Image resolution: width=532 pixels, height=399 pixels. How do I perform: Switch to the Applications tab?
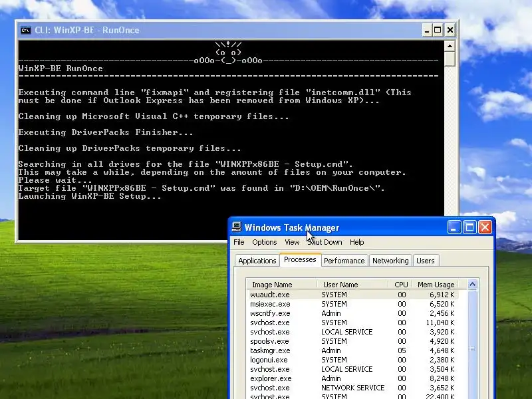click(x=257, y=261)
